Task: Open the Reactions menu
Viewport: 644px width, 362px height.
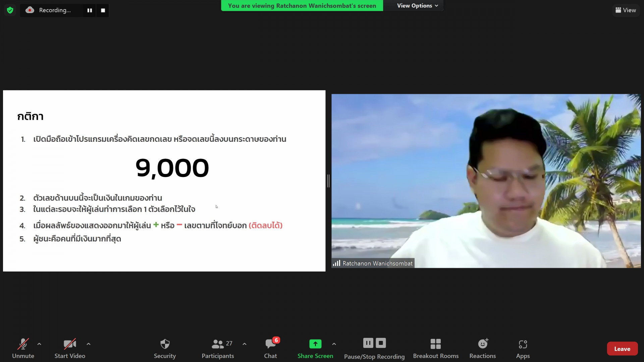Action: [483, 349]
